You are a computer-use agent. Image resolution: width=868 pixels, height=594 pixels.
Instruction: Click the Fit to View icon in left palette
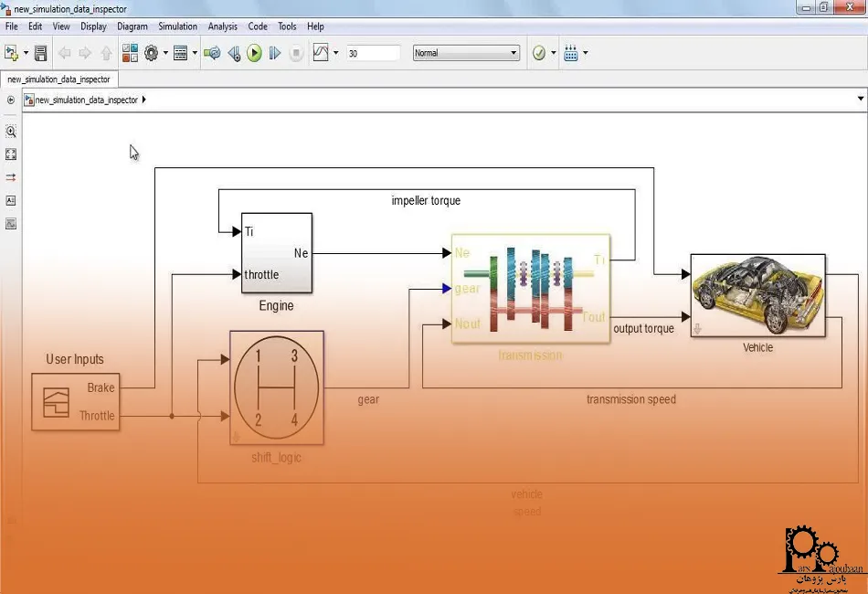pyautogui.click(x=10, y=154)
